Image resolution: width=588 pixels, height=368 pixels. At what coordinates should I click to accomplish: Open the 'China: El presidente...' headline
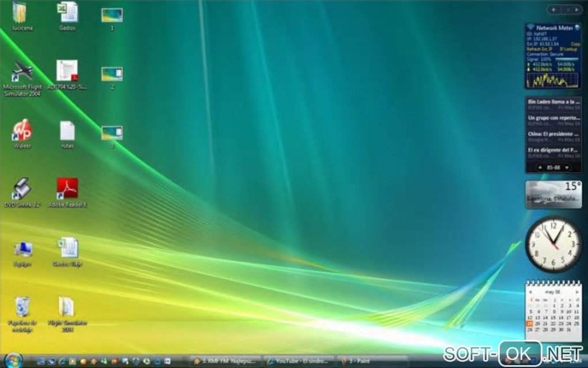[x=553, y=134]
